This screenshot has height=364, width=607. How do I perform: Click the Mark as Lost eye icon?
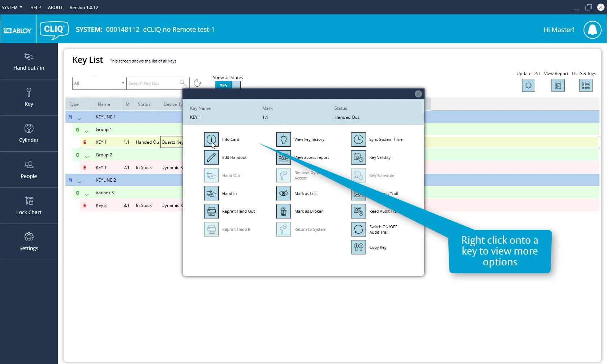tap(284, 194)
